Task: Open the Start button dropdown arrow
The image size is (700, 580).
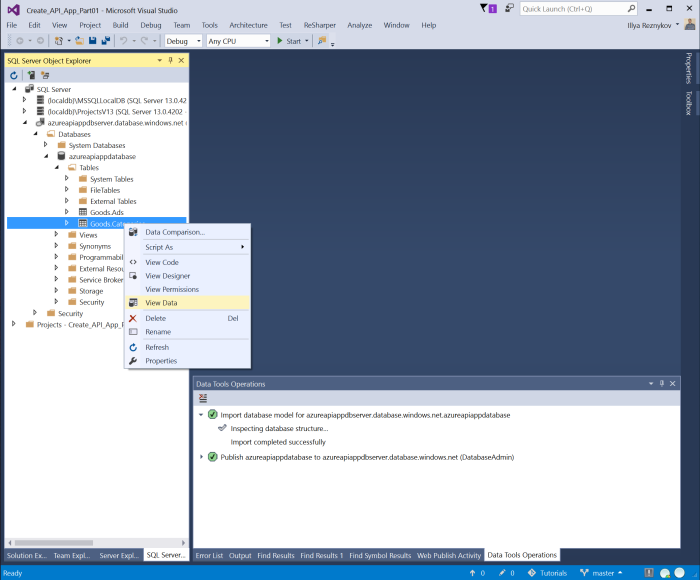Action: [307, 41]
